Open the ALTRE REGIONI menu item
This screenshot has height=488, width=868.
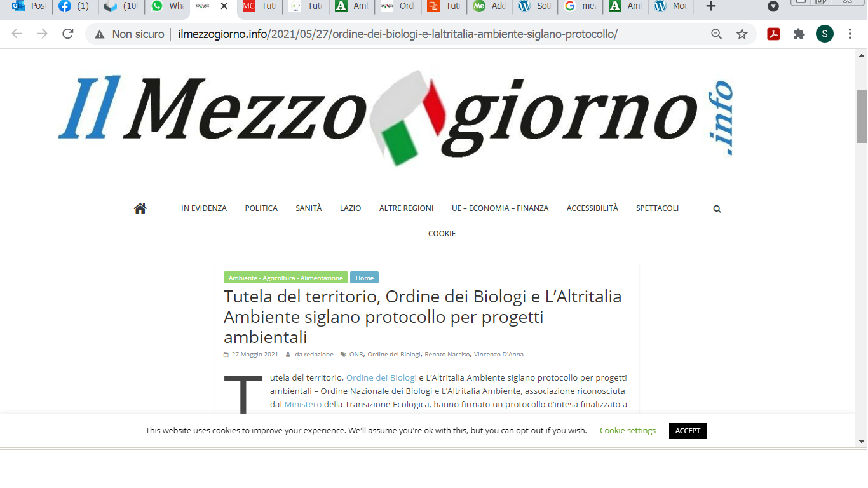(406, 208)
